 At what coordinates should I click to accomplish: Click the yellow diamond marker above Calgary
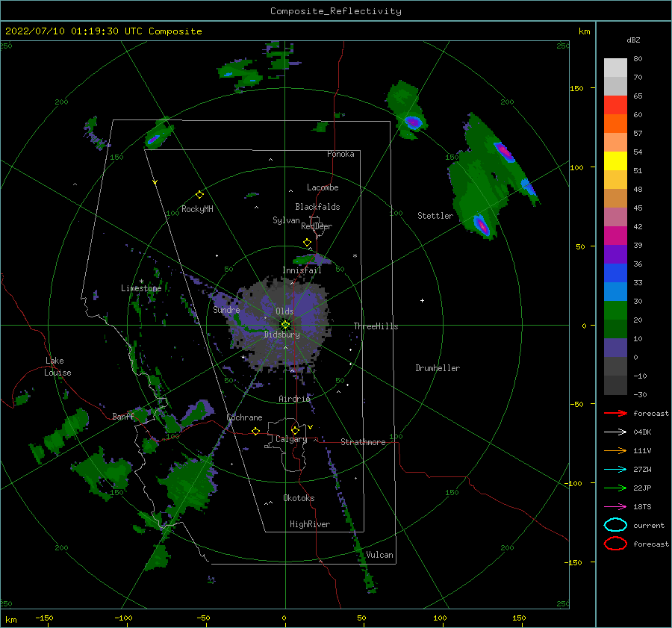(x=295, y=430)
